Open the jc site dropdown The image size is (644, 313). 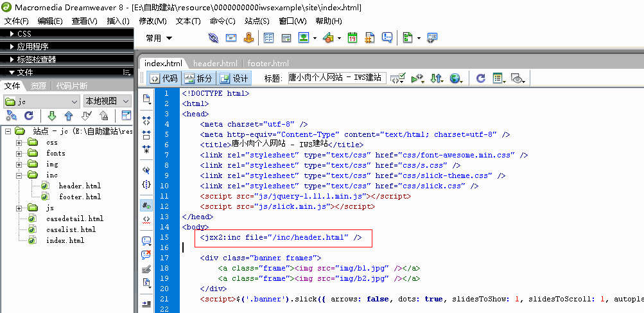42,101
